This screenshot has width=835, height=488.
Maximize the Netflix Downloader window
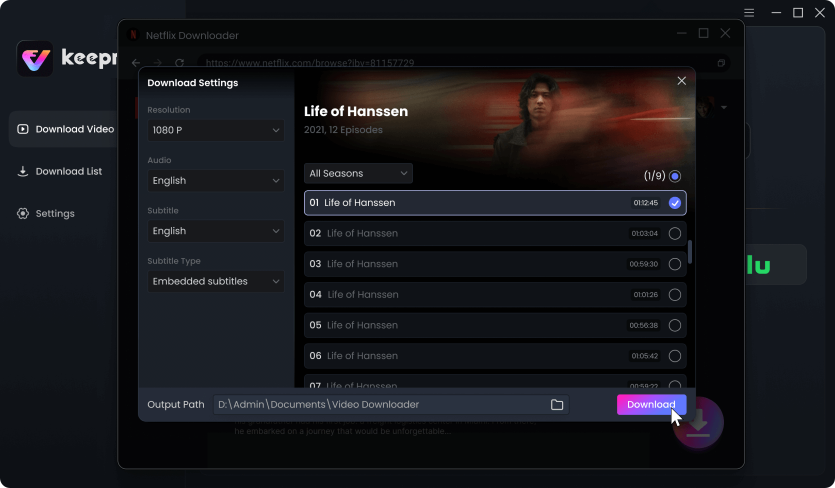point(703,33)
